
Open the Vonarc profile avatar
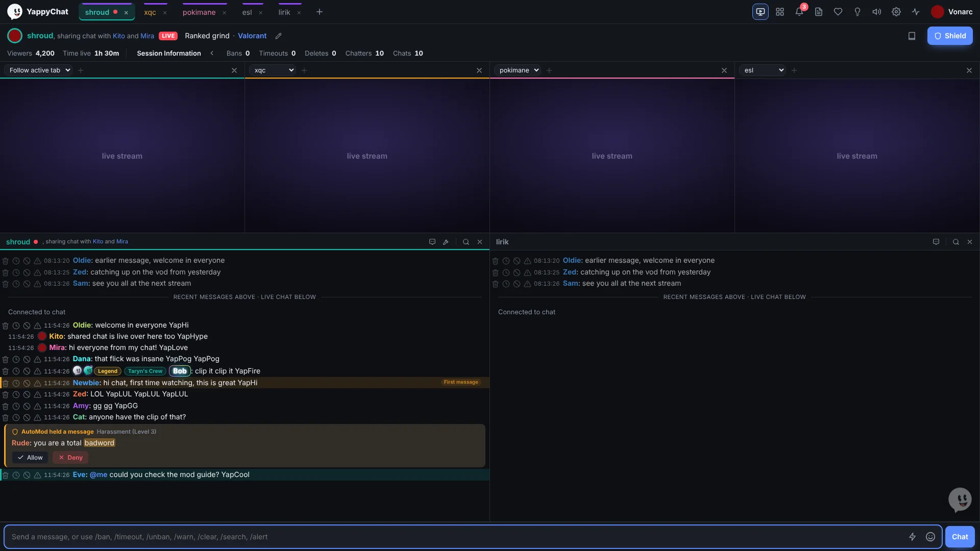[x=937, y=12]
